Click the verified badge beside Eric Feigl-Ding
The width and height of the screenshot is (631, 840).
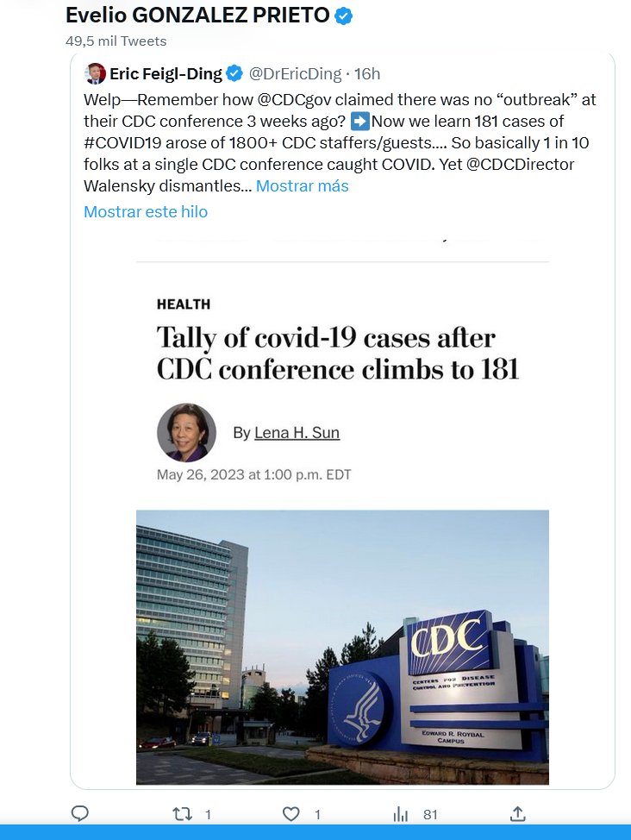(x=234, y=73)
